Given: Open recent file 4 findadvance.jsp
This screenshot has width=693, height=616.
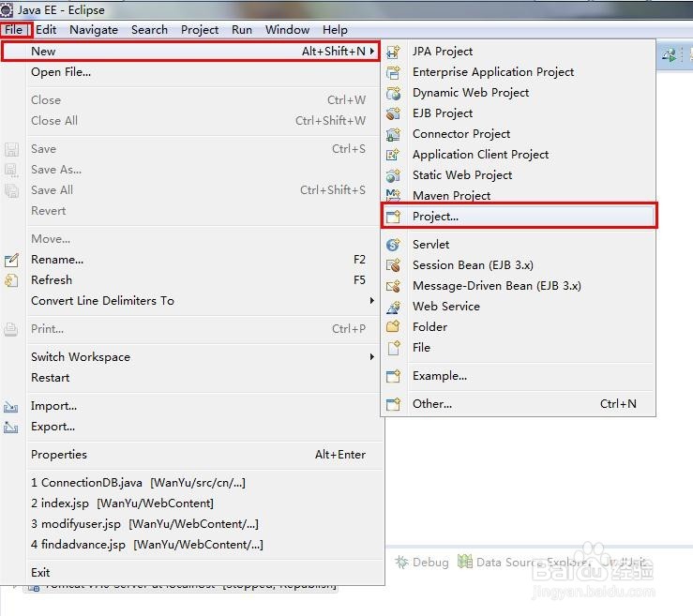Looking at the screenshot, I should (x=190, y=545).
